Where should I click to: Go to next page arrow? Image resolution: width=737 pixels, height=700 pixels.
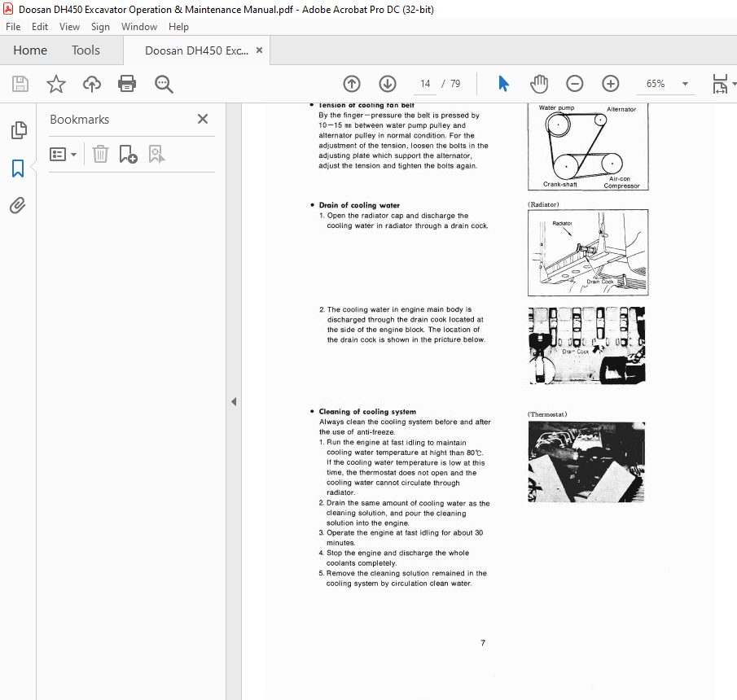tap(388, 84)
